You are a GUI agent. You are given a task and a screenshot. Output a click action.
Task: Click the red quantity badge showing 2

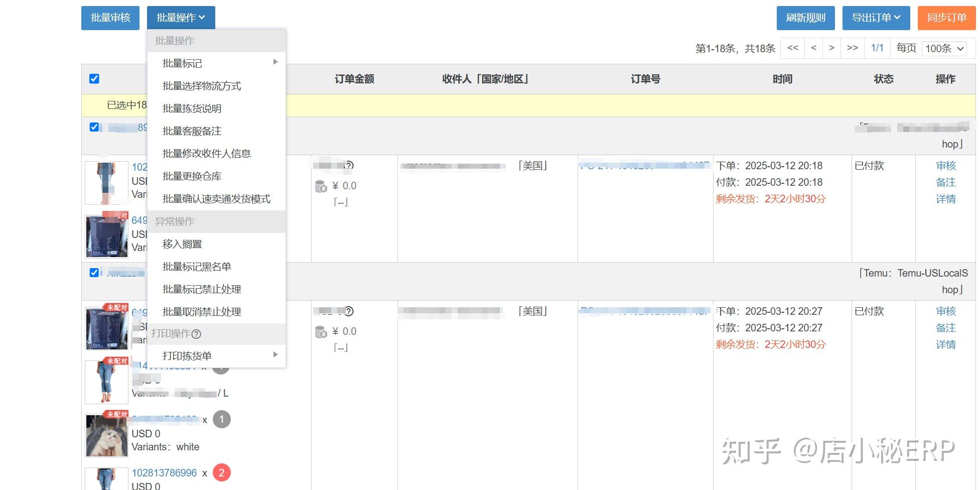[221, 472]
